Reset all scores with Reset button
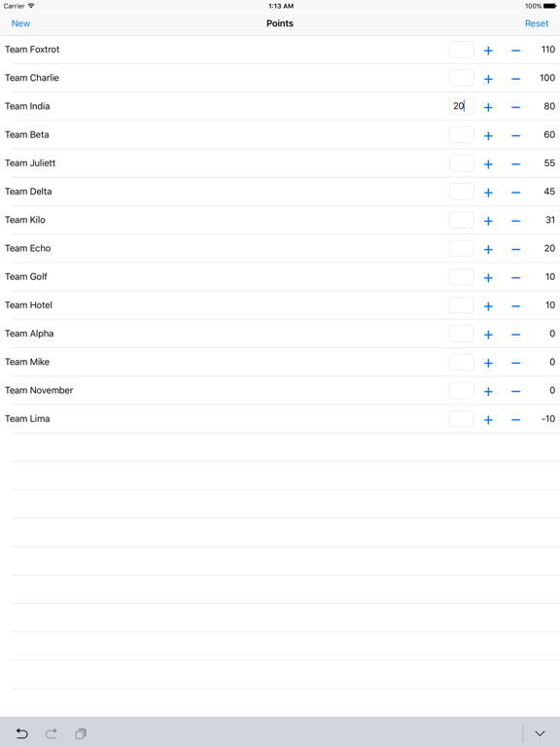 pyautogui.click(x=537, y=23)
